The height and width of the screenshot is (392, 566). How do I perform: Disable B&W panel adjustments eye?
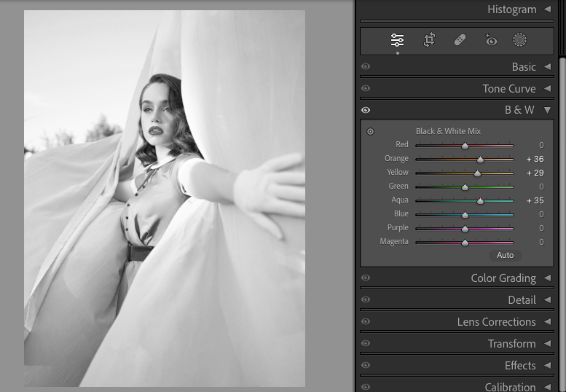[x=366, y=111]
